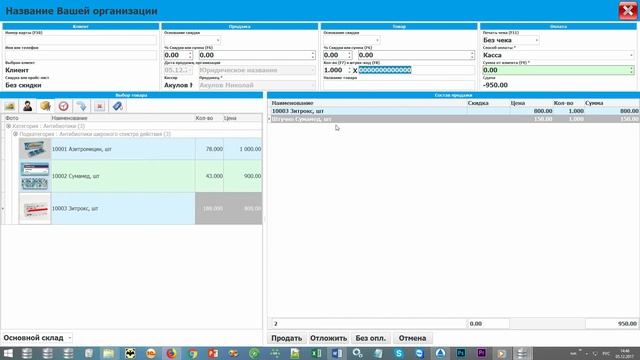Screen dimensions: 640x360
Task: Select product 10003 Зитрокс in goods list
Action: (140, 209)
